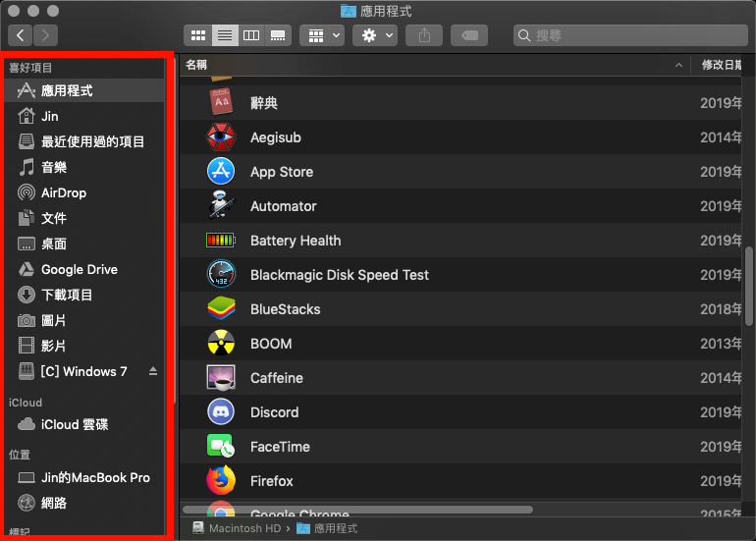The width and height of the screenshot is (756, 541).
Task: Click Macintosh HD in the path bar
Action: point(237,528)
